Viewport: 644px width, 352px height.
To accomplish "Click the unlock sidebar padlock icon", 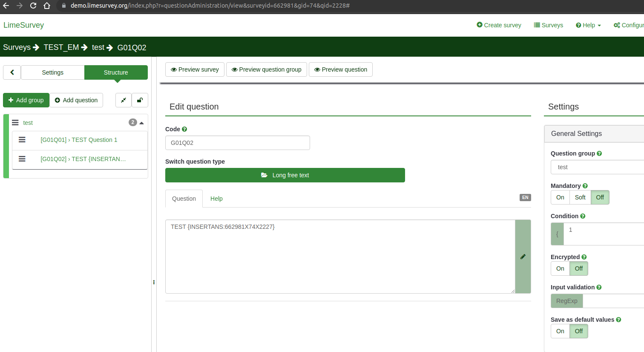I will tap(140, 100).
